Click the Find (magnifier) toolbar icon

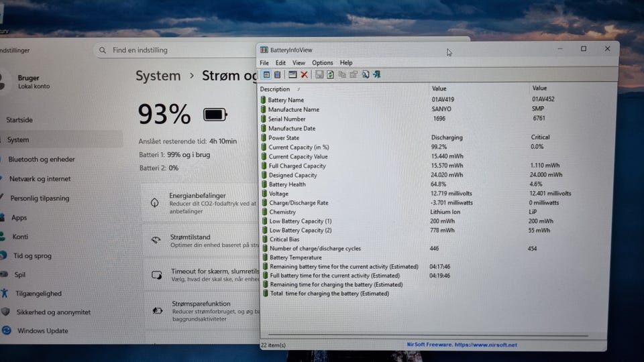pyautogui.click(x=366, y=74)
